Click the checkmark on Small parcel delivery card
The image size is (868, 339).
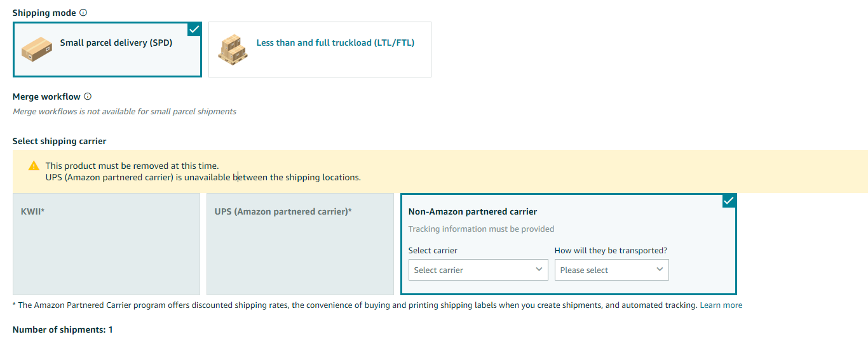[x=194, y=29]
